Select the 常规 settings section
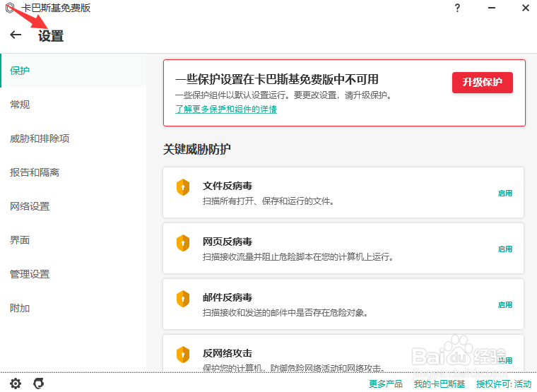Image resolution: width=537 pixels, height=392 pixels. (x=73, y=105)
